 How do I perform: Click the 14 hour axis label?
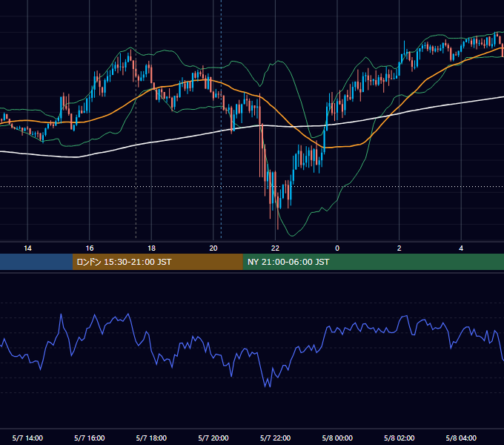27,248
